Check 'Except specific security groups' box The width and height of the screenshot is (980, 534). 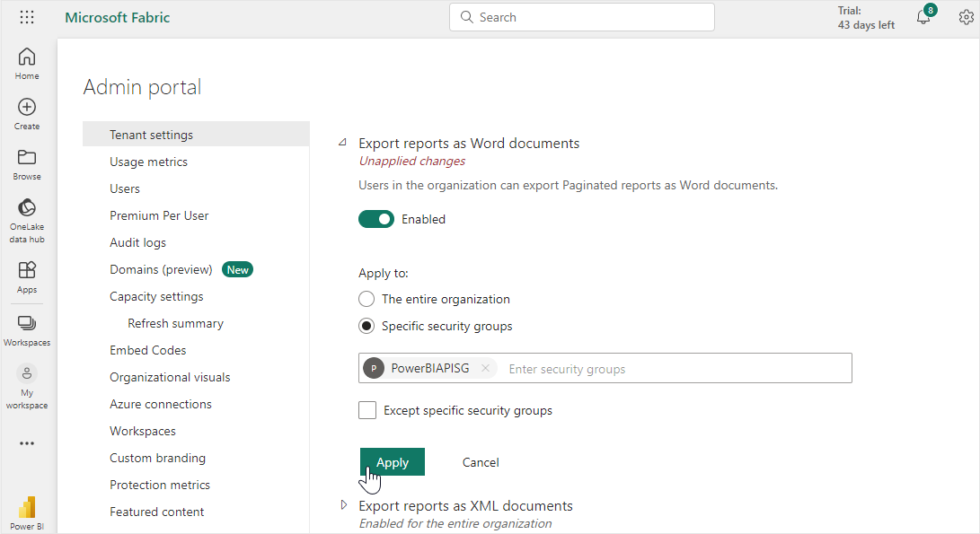pyautogui.click(x=367, y=410)
